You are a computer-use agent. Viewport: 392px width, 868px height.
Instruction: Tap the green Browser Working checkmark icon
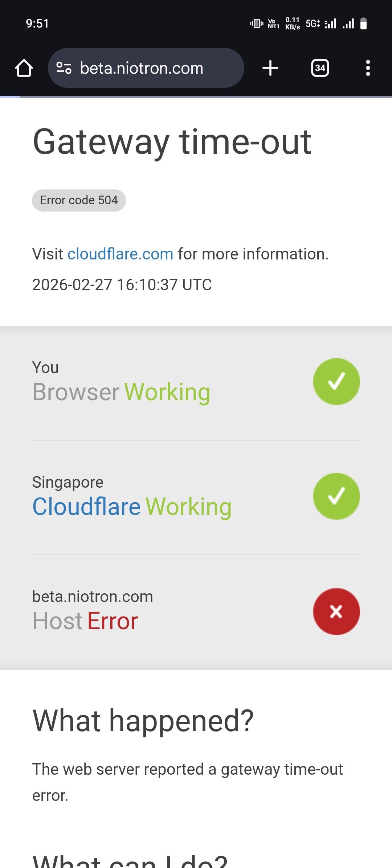336,381
